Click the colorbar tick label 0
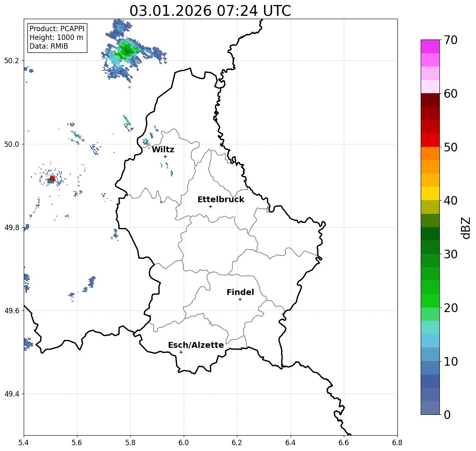Screen dimensions: 476x451 [447, 414]
